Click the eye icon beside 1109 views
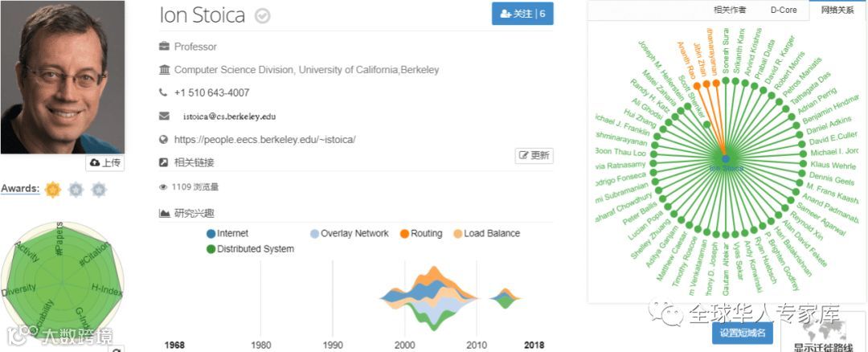Screen dimensions: 868x352 [x=164, y=187]
